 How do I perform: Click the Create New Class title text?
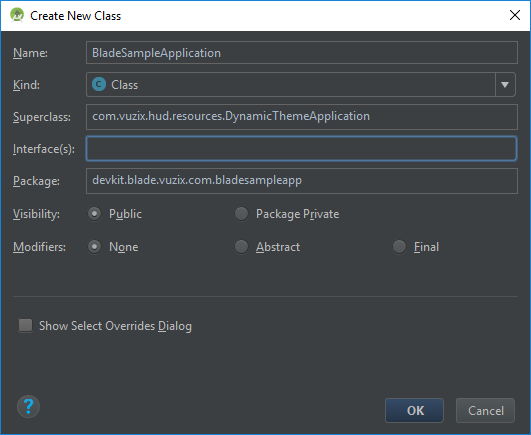76,16
